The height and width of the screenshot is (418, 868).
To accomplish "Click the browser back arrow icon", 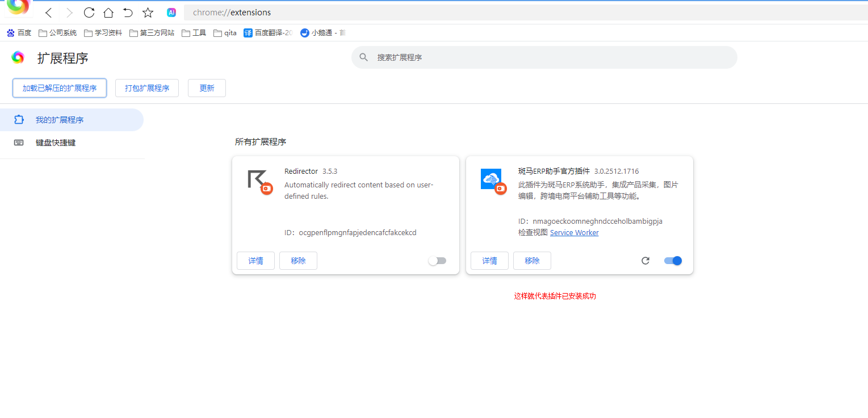I will point(49,12).
